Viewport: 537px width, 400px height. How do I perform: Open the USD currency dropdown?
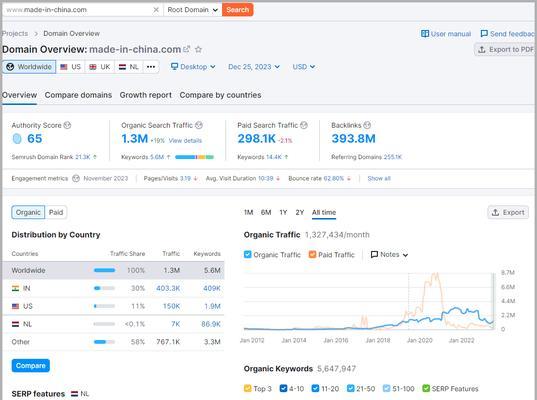303,67
